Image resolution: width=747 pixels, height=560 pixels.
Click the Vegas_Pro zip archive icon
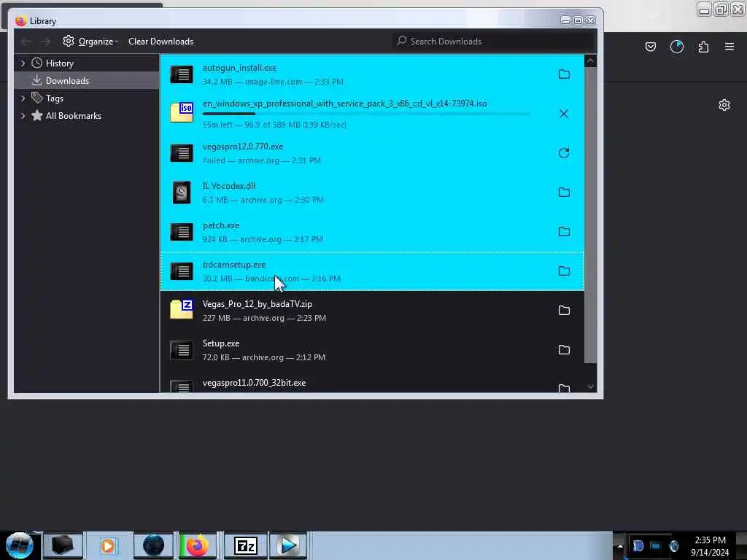182,309
